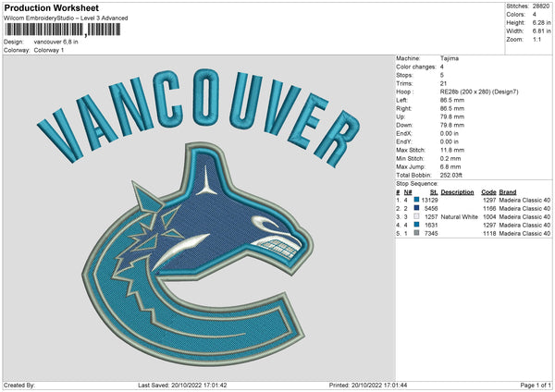Image resolution: width=555 pixels, height=392 pixels.
Task: Select the stitch count 5456
Action: tap(431, 208)
